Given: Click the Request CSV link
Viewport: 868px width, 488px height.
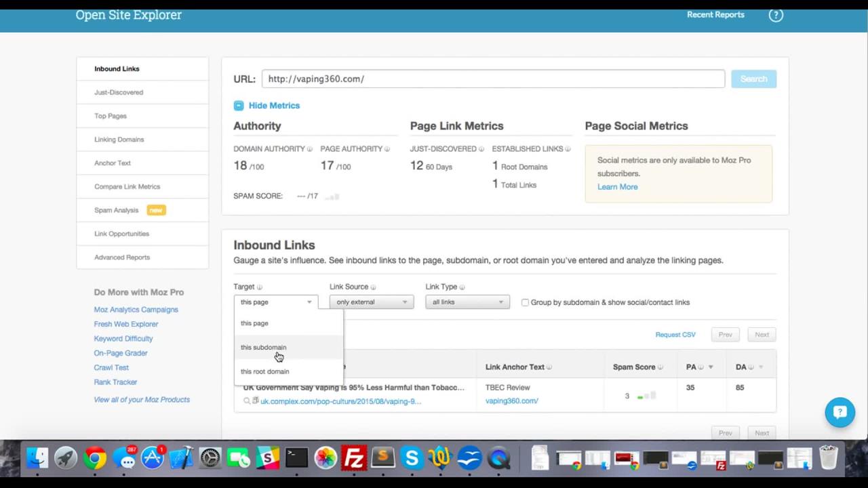Looking at the screenshot, I should pyautogui.click(x=675, y=335).
